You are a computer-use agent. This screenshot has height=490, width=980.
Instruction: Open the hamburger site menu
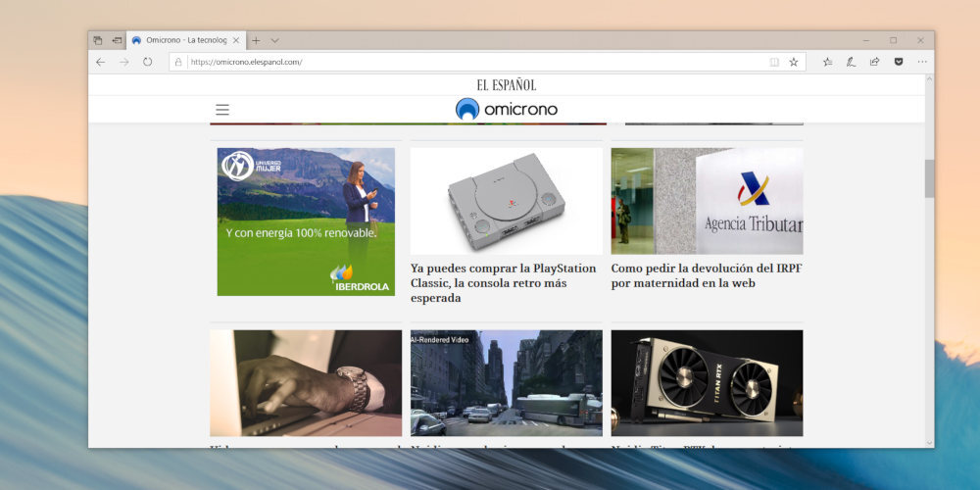click(x=222, y=110)
